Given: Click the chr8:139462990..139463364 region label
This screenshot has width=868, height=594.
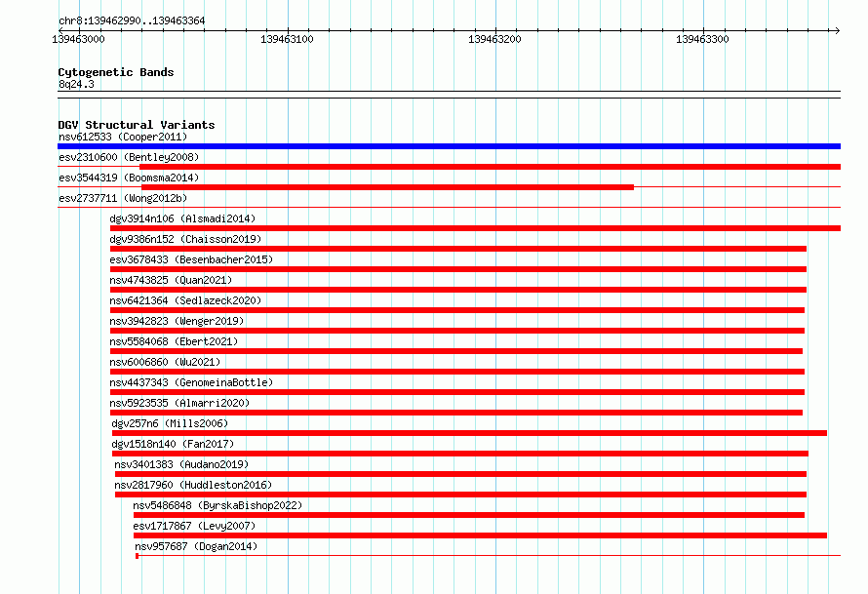Looking at the screenshot, I should (x=132, y=21).
